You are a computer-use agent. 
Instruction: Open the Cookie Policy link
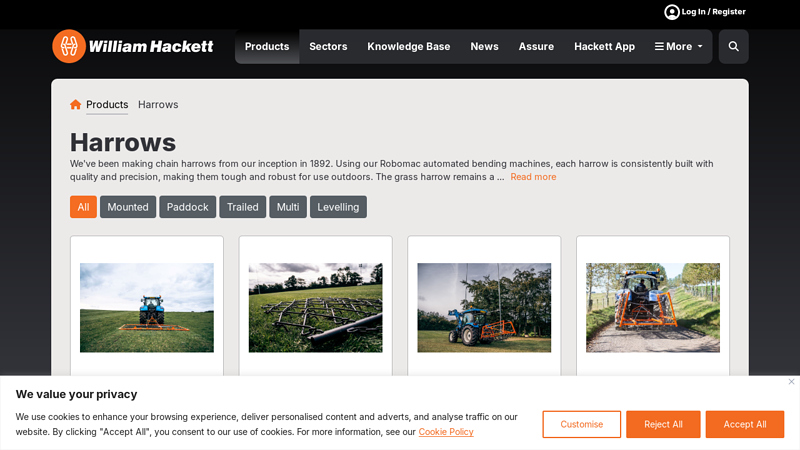point(446,432)
